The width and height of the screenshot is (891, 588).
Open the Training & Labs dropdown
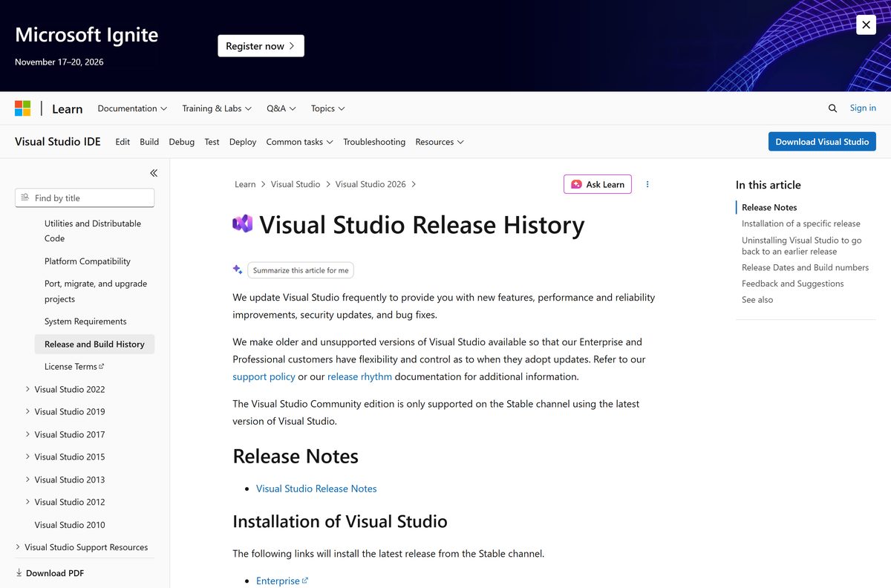pyautogui.click(x=217, y=108)
